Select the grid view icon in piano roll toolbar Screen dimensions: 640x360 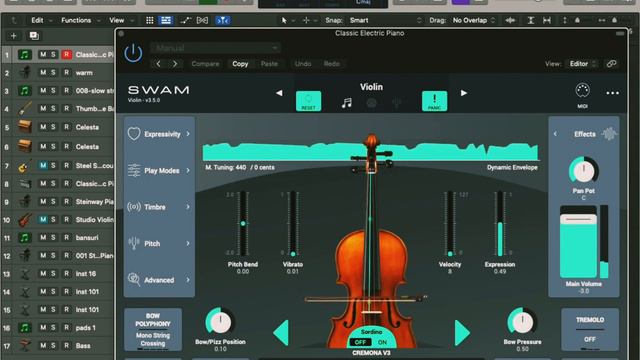(x=150, y=20)
